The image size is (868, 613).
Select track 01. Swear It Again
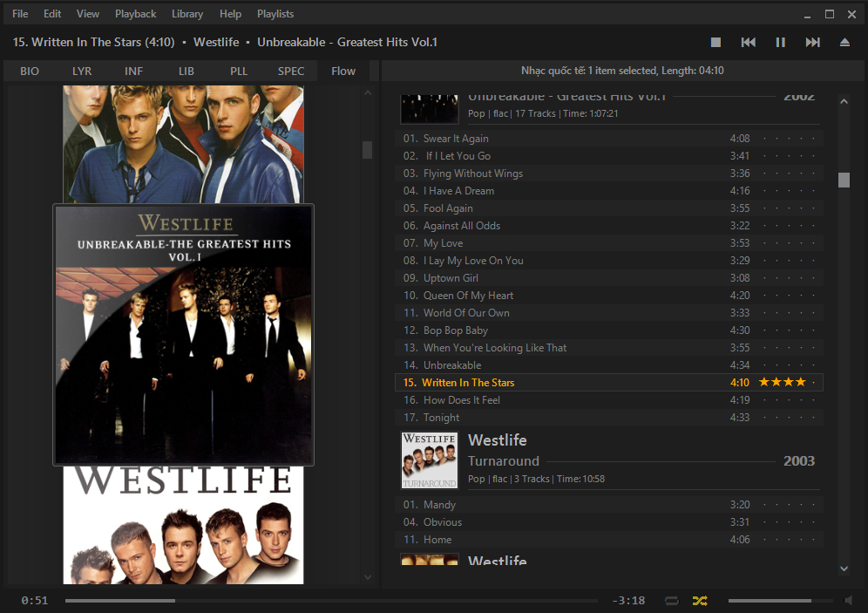[x=609, y=139]
